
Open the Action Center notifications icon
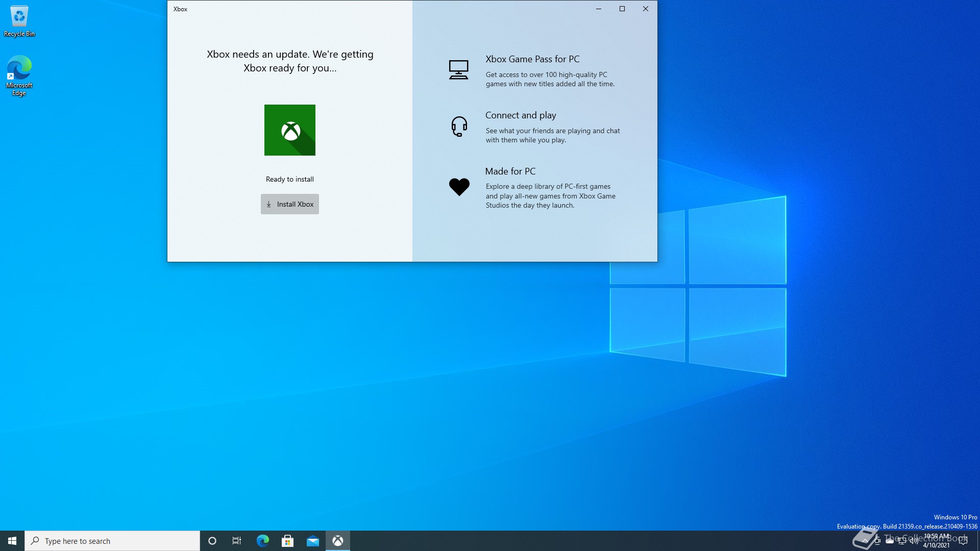click(x=963, y=541)
